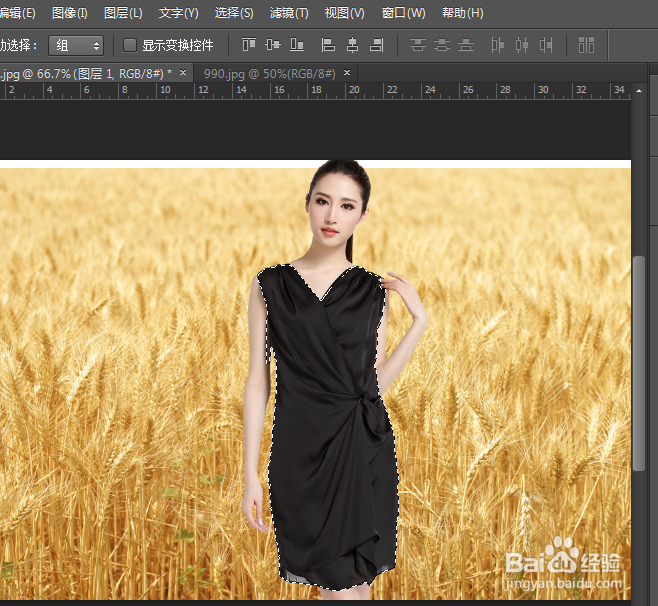Viewport: 658px width, 606px height.
Task: Open the 帮助(H) menu
Action: 462,13
